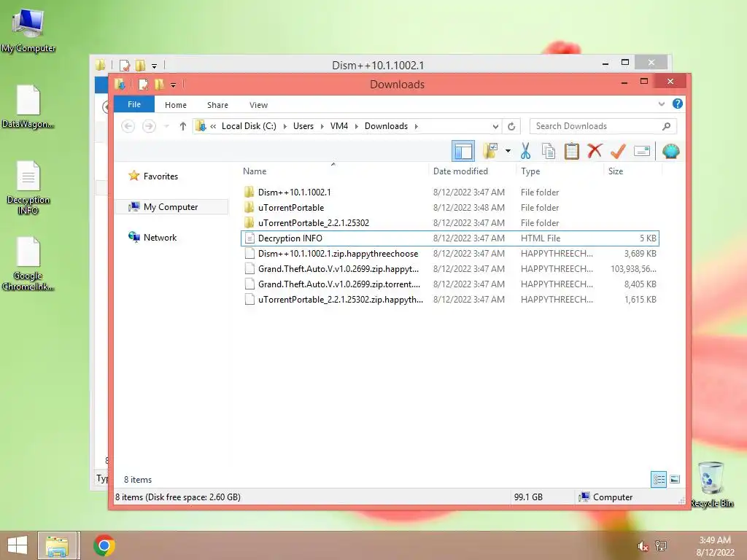Click the orange checkmark Properties icon
Screen dimensions: 747x560
pos(618,152)
